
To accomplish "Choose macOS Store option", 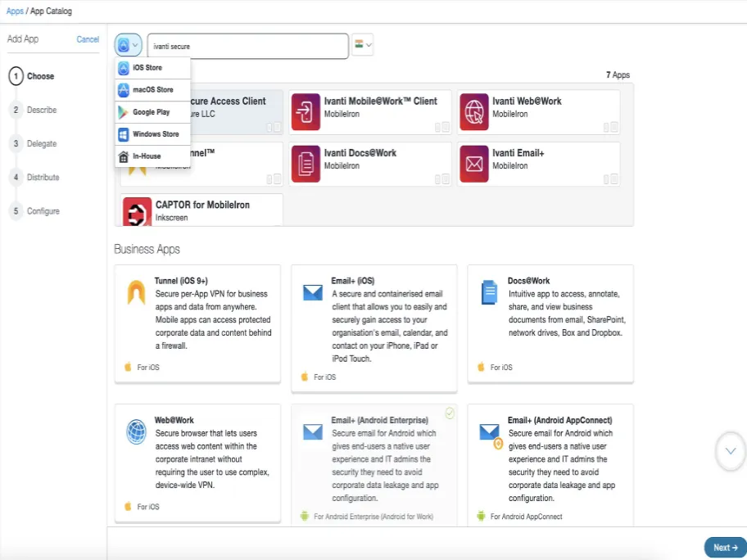I will 152,90.
